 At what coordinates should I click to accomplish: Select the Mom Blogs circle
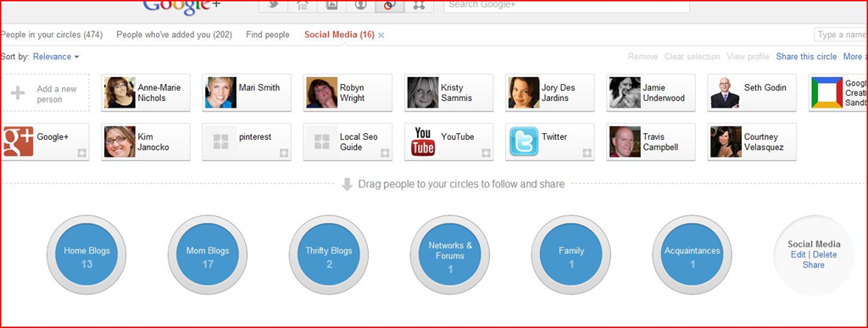click(208, 255)
